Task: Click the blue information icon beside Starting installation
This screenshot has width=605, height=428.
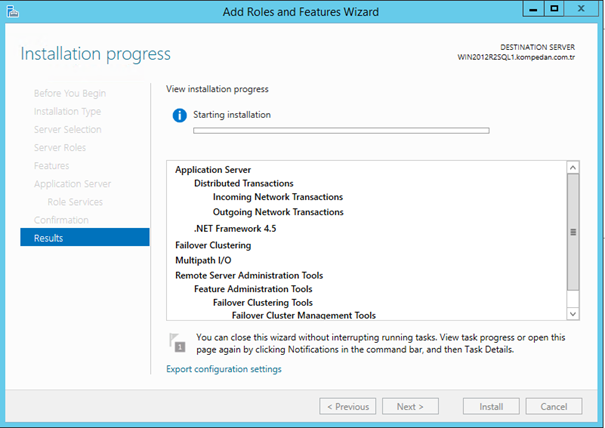Action: coord(181,115)
